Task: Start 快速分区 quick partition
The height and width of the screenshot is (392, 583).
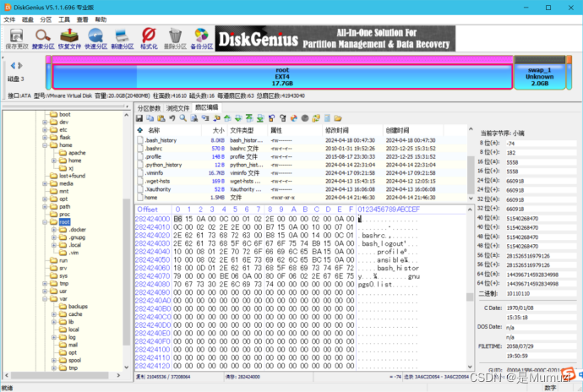Action: pos(96,39)
